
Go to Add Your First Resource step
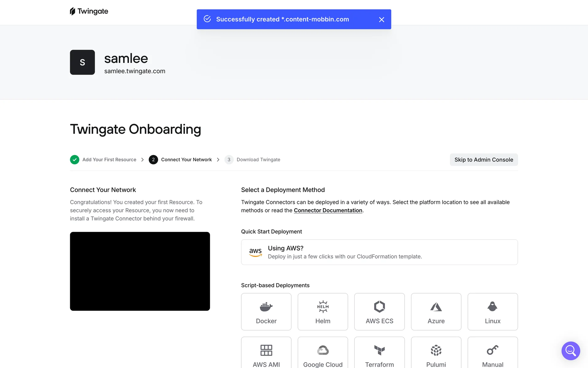(x=109, y=160)
